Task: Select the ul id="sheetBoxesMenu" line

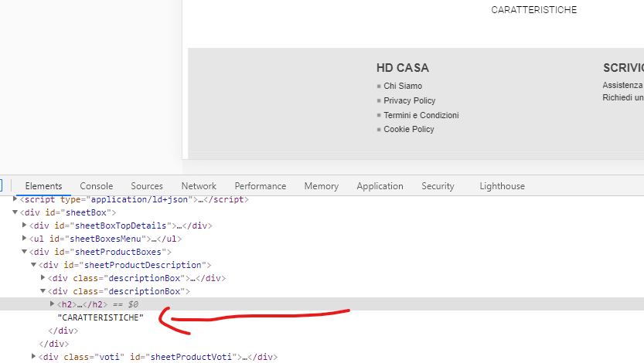Action: coord(105,239)
